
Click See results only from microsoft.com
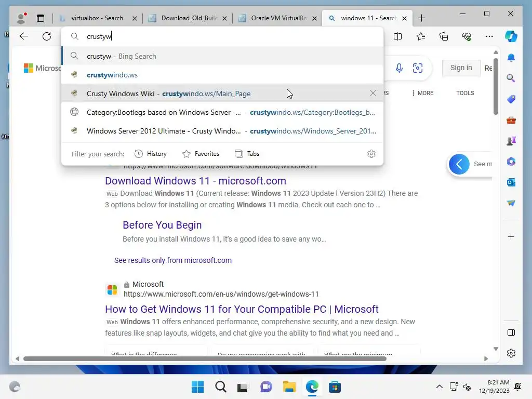tap(172, 260)
